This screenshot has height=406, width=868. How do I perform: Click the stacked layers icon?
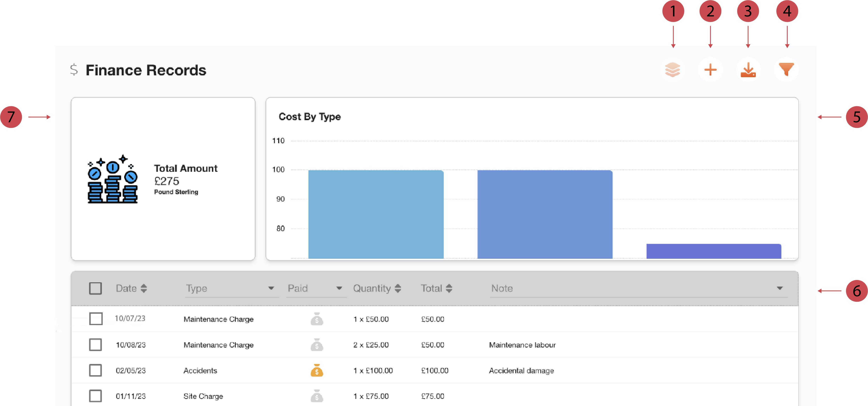[x=672, y=70]
